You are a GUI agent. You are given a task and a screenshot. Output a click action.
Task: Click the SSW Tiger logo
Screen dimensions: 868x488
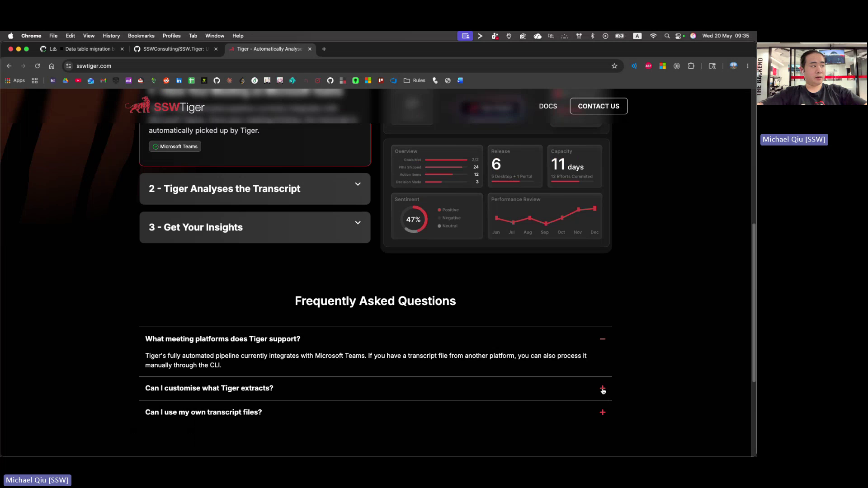(165, 106)
